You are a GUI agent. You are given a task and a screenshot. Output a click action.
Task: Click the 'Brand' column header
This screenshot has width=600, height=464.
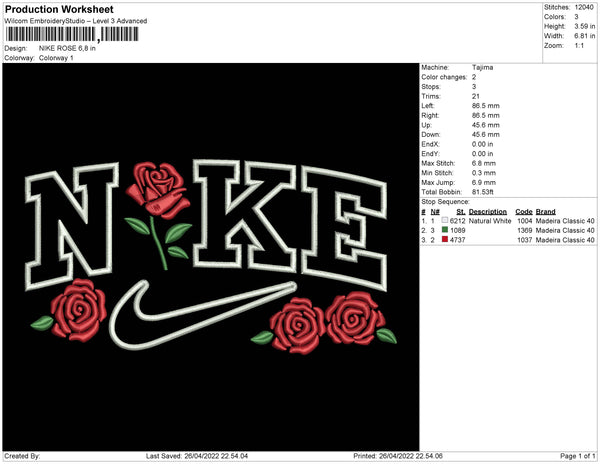(546, 212)
